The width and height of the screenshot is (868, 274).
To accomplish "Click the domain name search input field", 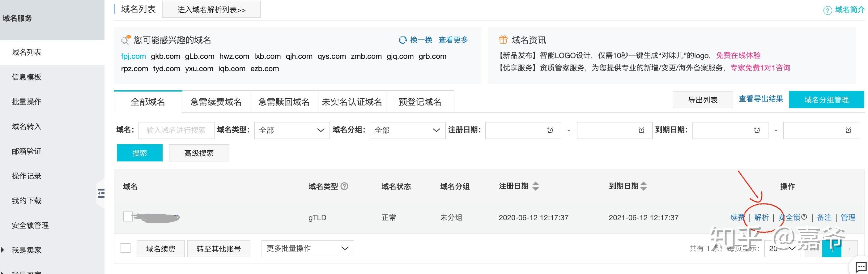I will tap(176, 130).
